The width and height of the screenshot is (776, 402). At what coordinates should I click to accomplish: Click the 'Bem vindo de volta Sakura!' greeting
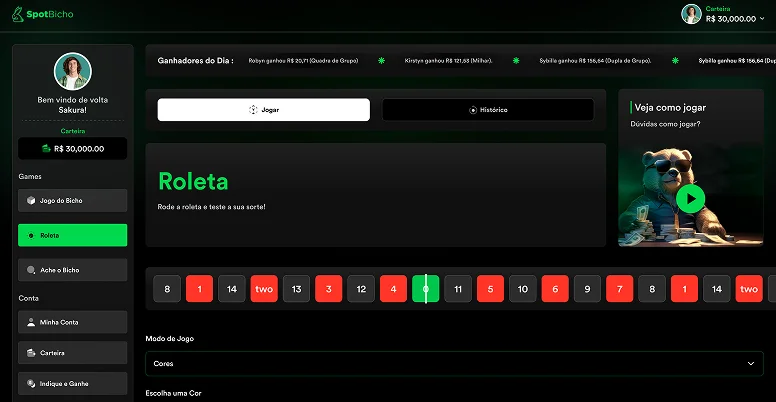point(73,105)
